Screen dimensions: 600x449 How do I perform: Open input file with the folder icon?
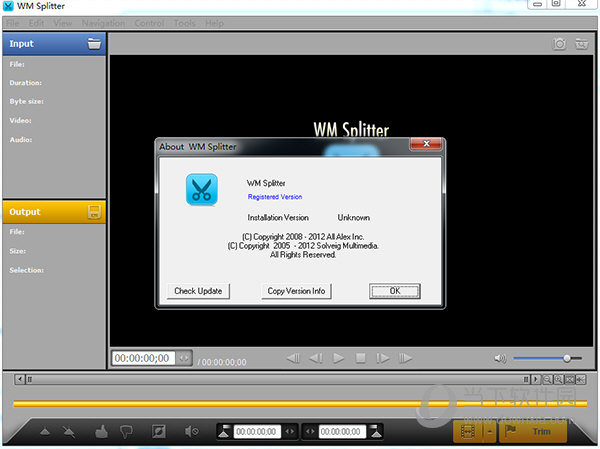point(94,44)
